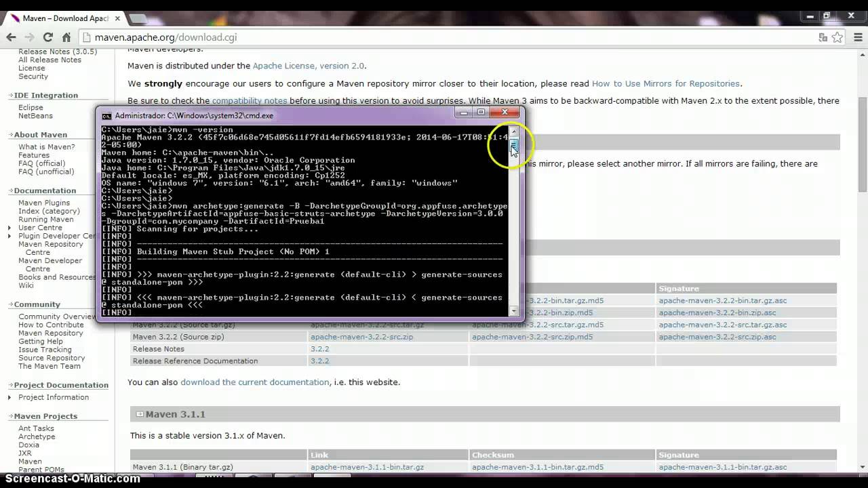Open apache-maven-3.1.1-bin.tar.gz.md5 link
This screenshot has width=868, height=488.
(x=538, y=467)
